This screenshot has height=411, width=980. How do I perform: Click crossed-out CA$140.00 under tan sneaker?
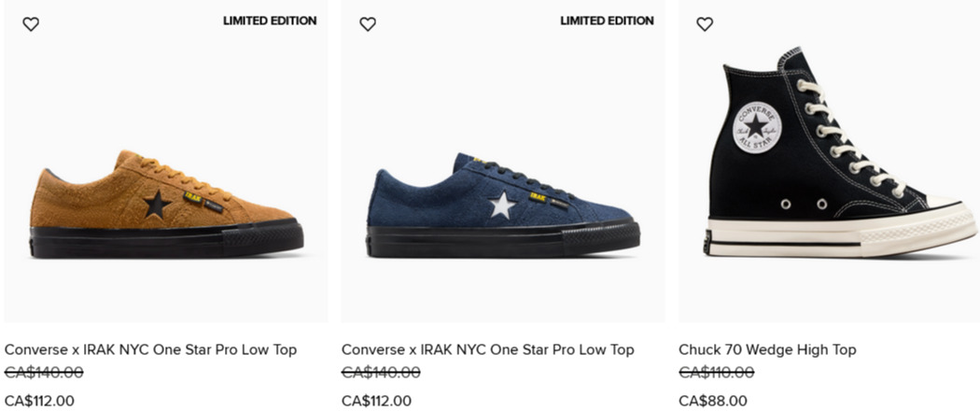pos(44,373)
